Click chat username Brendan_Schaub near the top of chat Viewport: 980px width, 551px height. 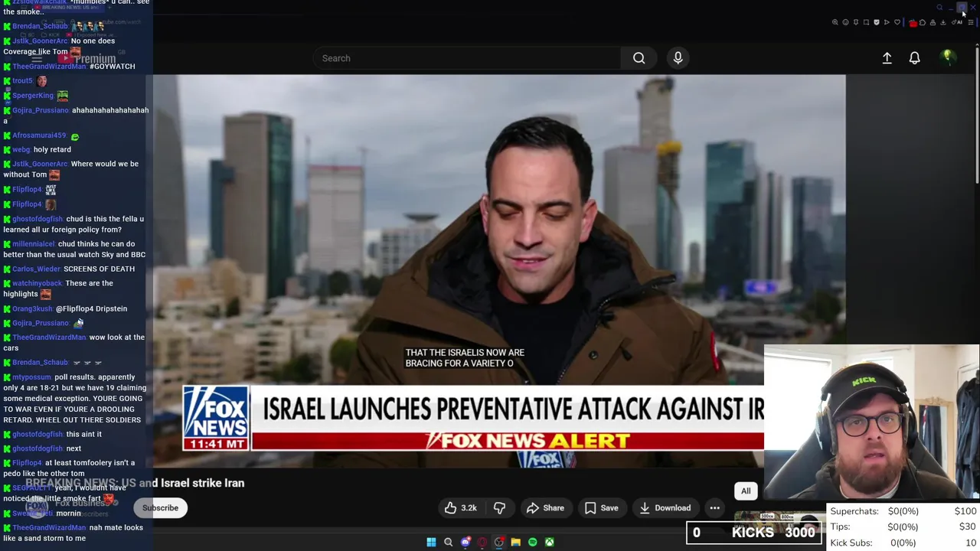tap(40, 26)
